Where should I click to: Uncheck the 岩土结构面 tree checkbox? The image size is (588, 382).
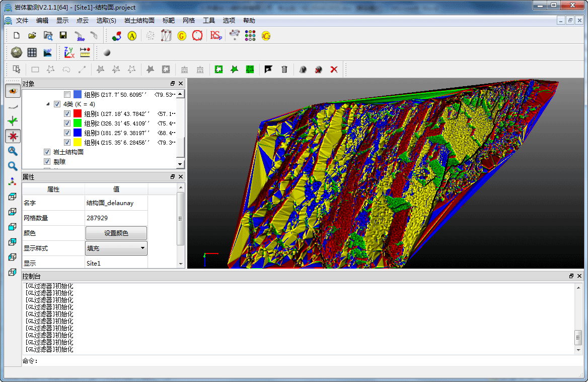[x=47, y=152]
